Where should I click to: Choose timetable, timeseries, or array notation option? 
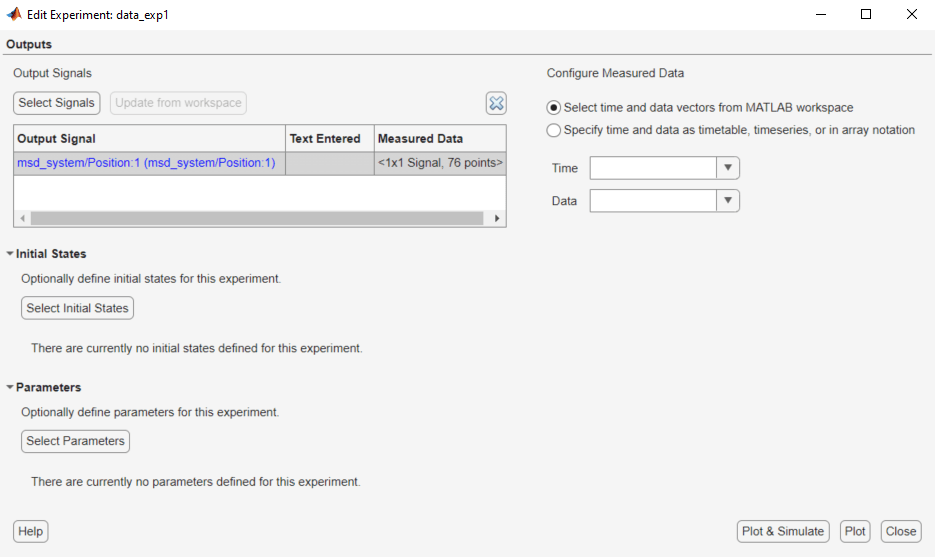tap(554, 130)
